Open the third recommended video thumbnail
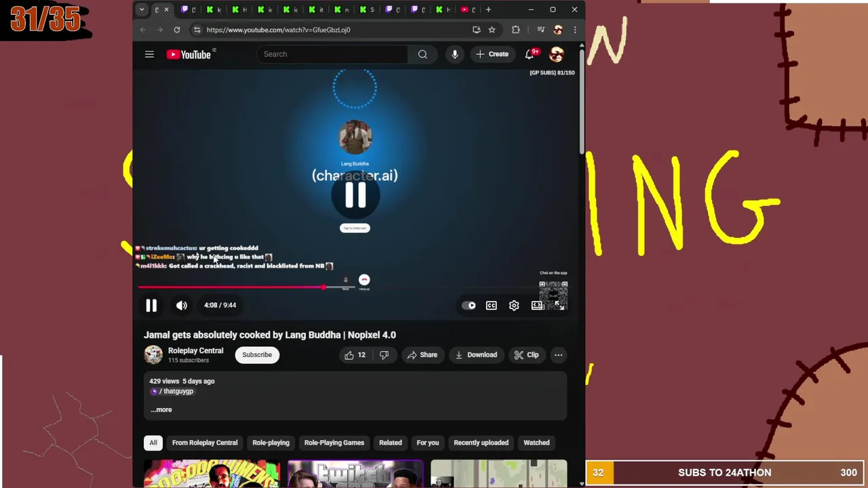The image size is (868, 488). 499,474
